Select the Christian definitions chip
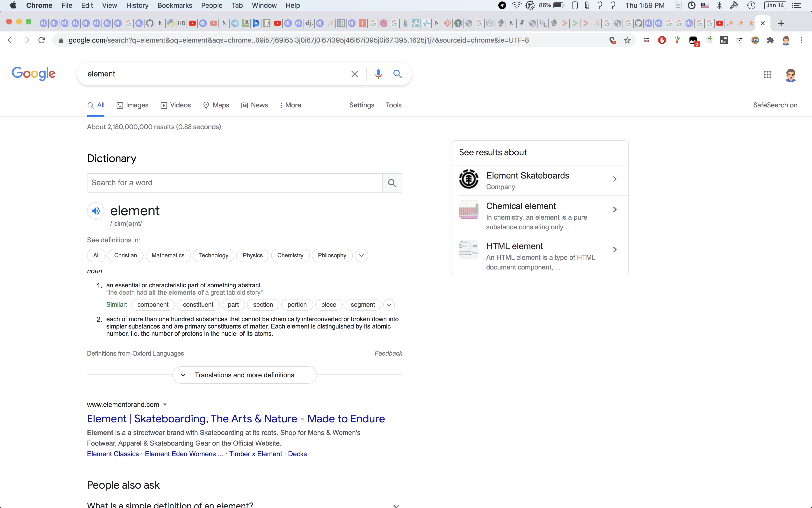The height and width of the screenshot is (508, 812). [125, 255]
